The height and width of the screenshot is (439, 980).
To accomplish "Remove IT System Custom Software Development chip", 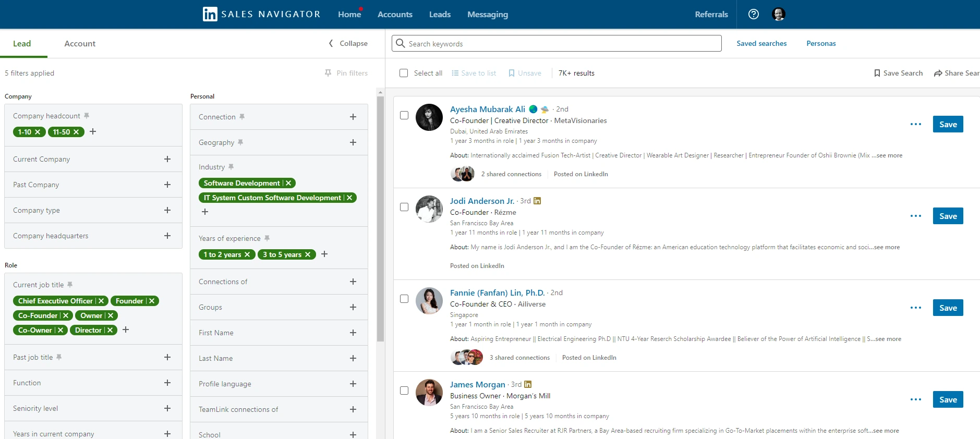I will tap(349, 198).
